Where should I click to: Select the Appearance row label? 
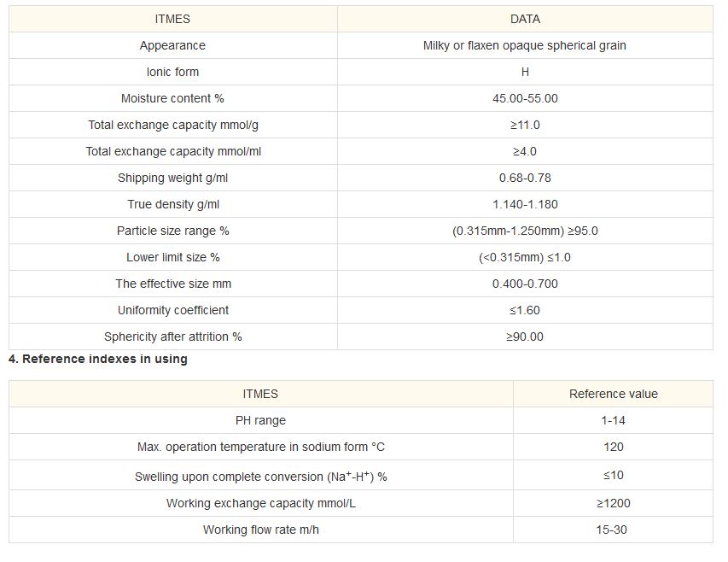coord(172,45)
